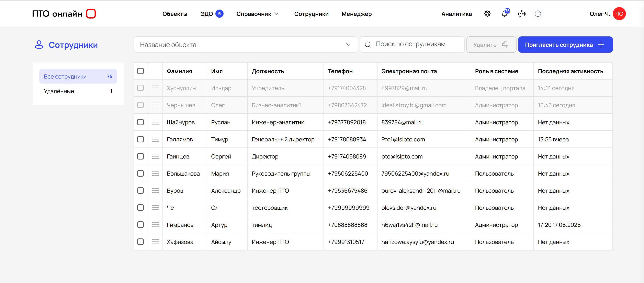Grab drag handle of Галлямов row
644x283 pixels.
(156, 139)
